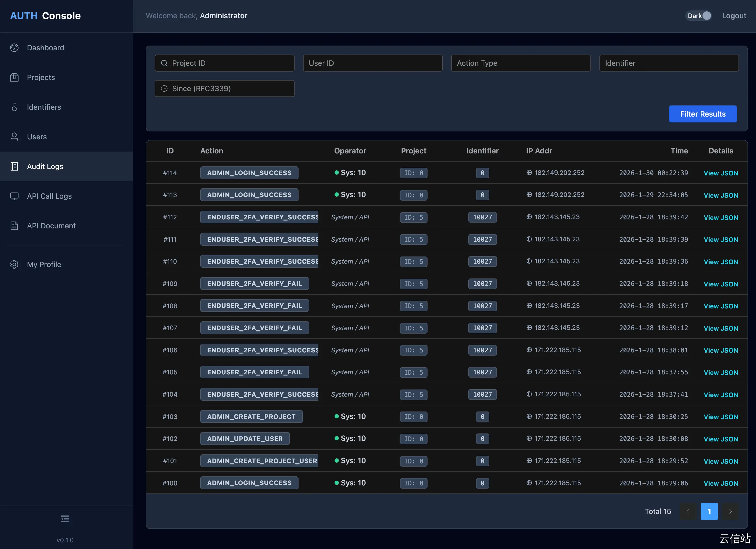Click the Identifiers icon in sidebar

click(14, 107)
